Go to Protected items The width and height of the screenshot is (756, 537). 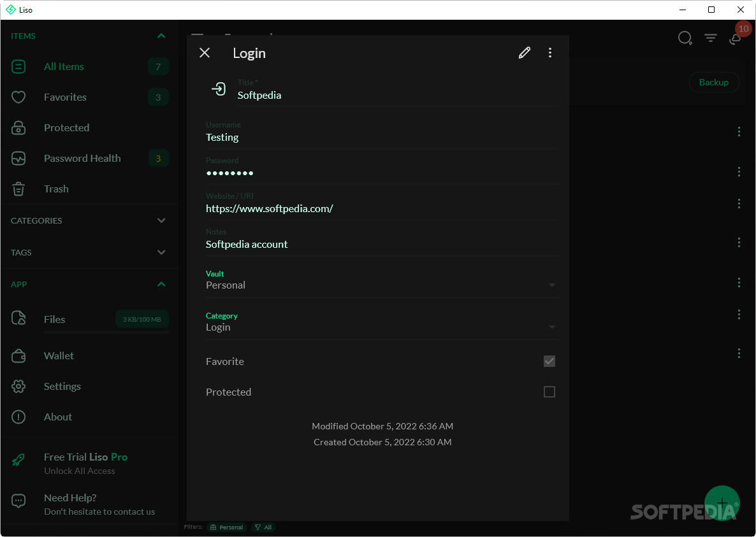coord(90,127)
